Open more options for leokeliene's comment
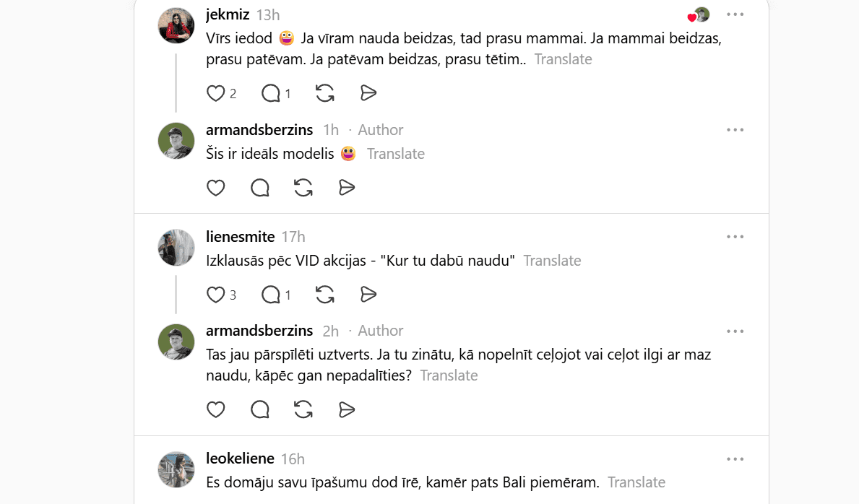The height and width of the screenshot is (504, 859). coord(735,459)
